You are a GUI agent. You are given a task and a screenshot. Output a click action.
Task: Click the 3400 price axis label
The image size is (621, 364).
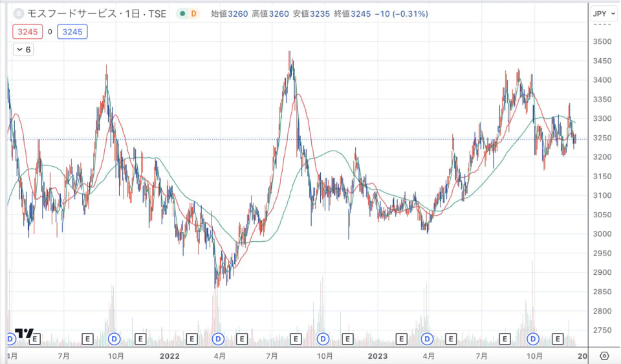click(x=602, y=80)
